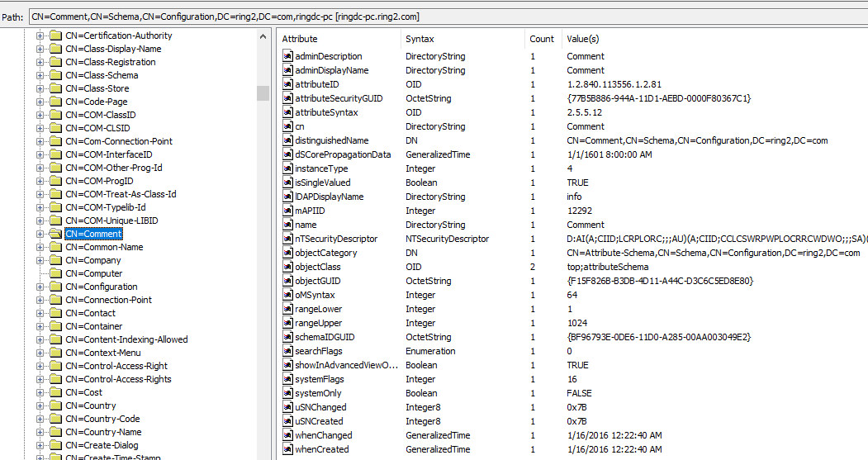The height and width of the screenshot is (460, 868).
Task: Click the icon next to schemaIDGUID
Action: point(288,338)
